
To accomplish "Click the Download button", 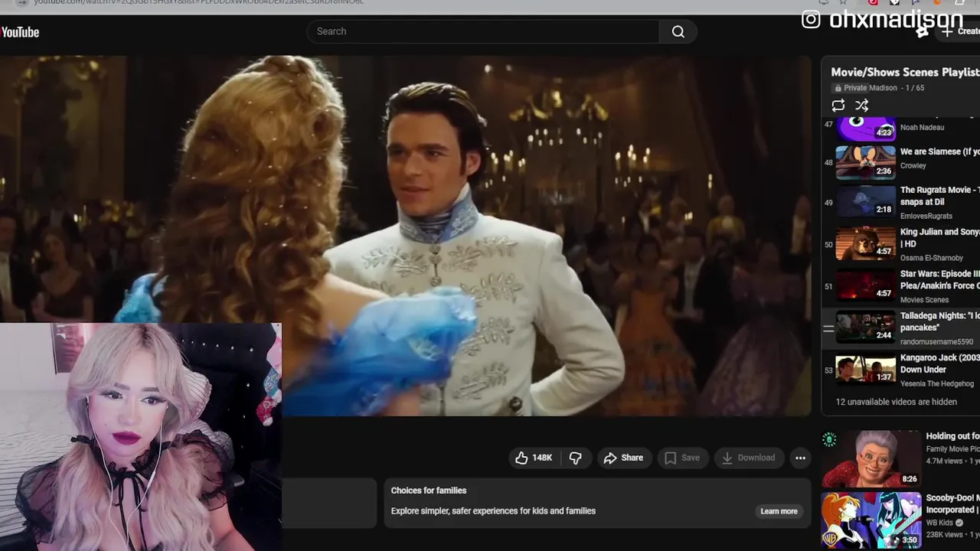I will (x=749, y=458).
